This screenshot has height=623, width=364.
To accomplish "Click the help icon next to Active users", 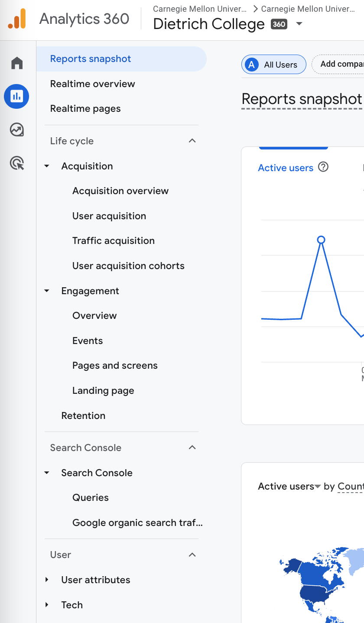I will click(x=323, y=167).
